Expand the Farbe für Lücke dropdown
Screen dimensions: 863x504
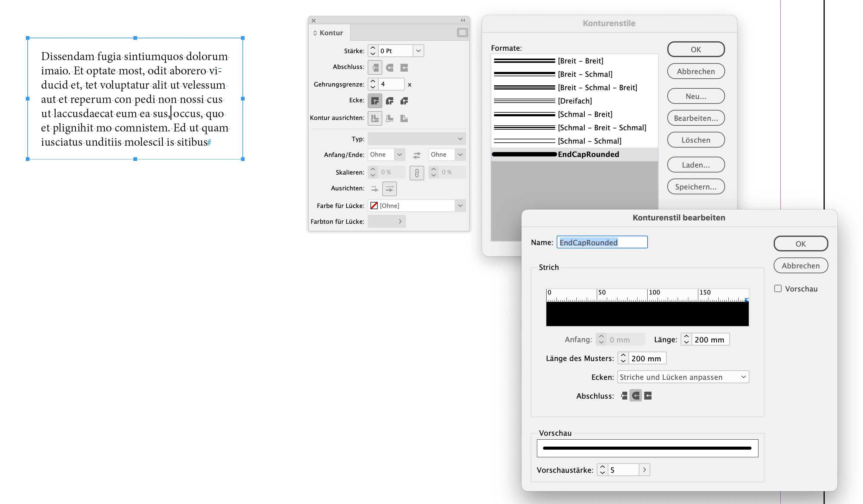tap(460, 206)
